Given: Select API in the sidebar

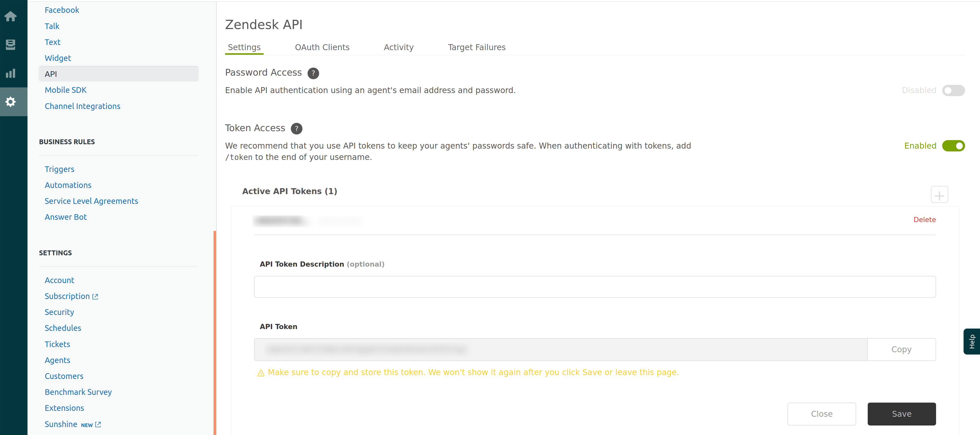Looking at the screenshot, I should 119,74.
